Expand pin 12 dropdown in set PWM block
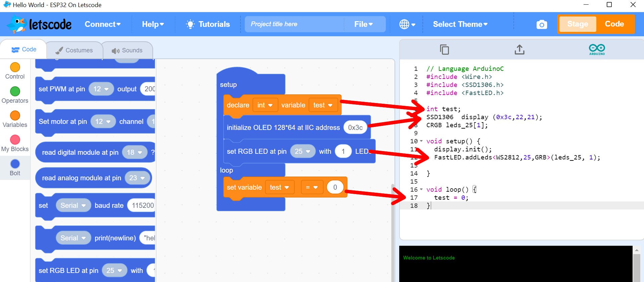 click(101, 89)
